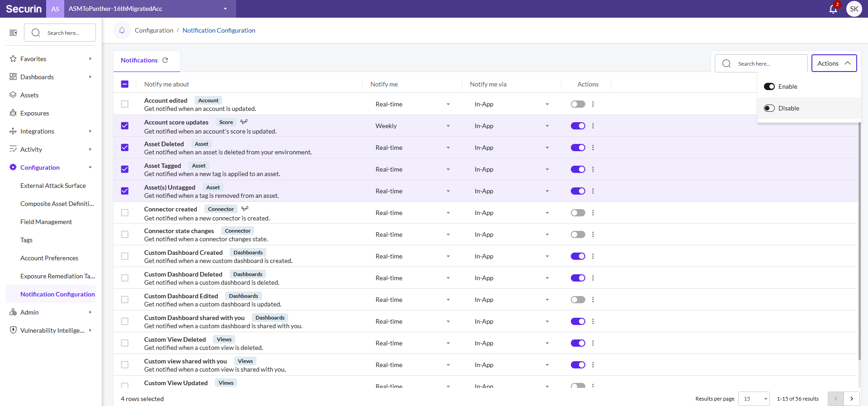
Task: Open Notify me dropdown for Account score updates
Action: coord(413,126)
